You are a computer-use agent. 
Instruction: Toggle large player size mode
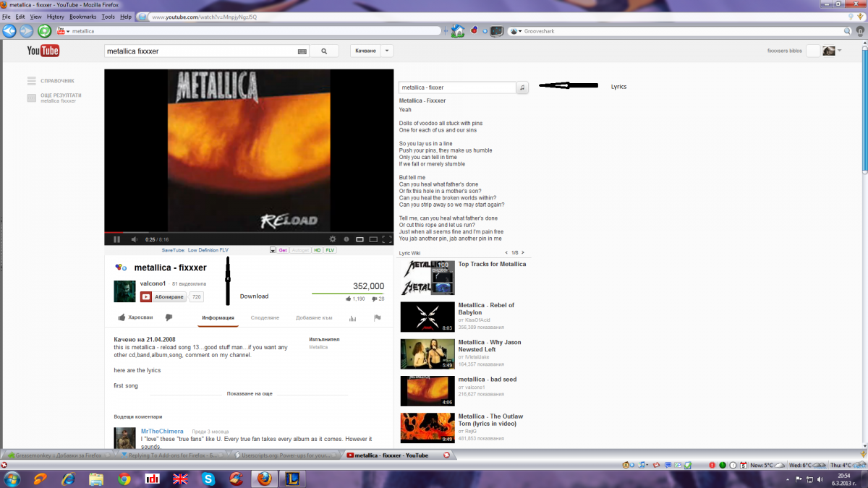click(x=373, y=239)
